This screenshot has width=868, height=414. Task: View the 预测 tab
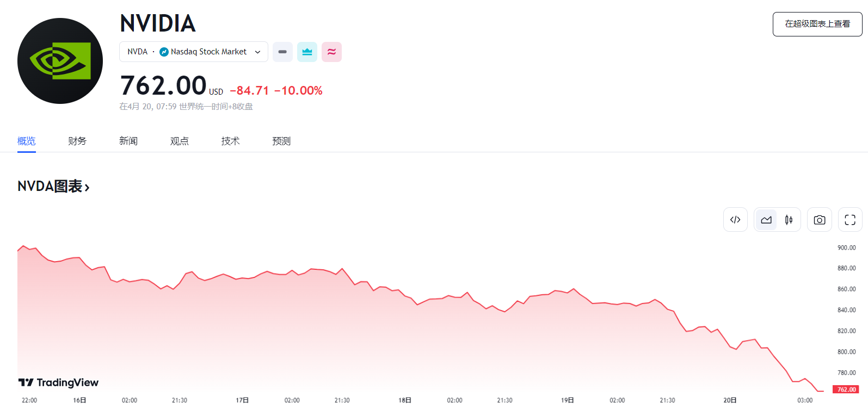coord(281,141)
